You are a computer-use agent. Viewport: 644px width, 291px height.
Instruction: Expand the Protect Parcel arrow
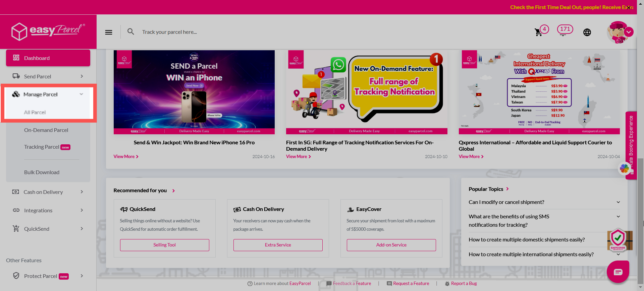pyautogui.click(x=82, y=276)
